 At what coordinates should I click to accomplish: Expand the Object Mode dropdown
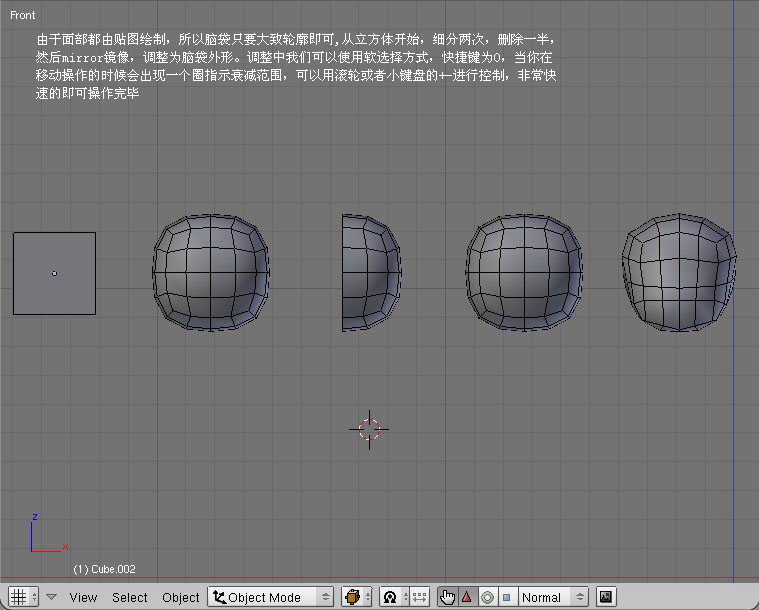coord(270,597)
